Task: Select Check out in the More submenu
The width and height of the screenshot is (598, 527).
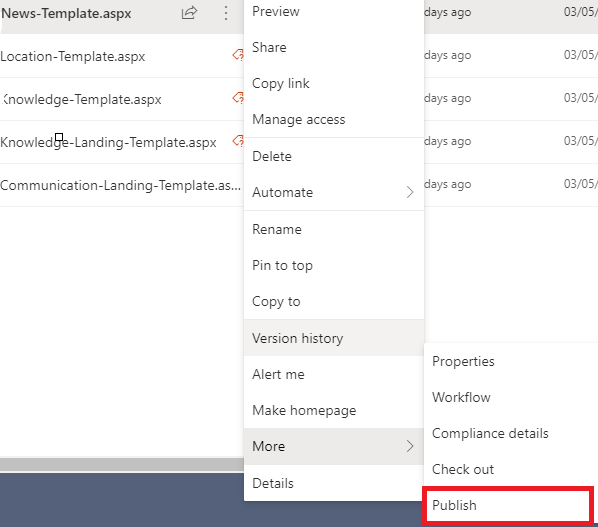Action: (511, 469)
